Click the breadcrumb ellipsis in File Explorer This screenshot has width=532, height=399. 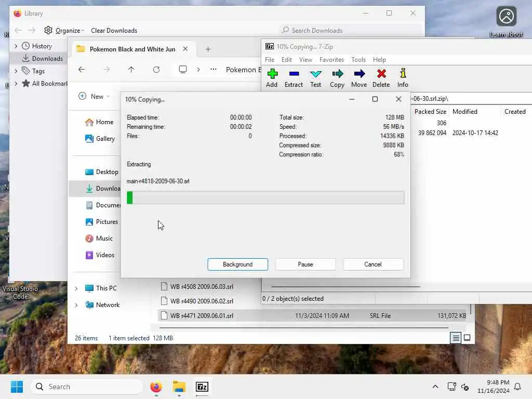coord(214,70)
